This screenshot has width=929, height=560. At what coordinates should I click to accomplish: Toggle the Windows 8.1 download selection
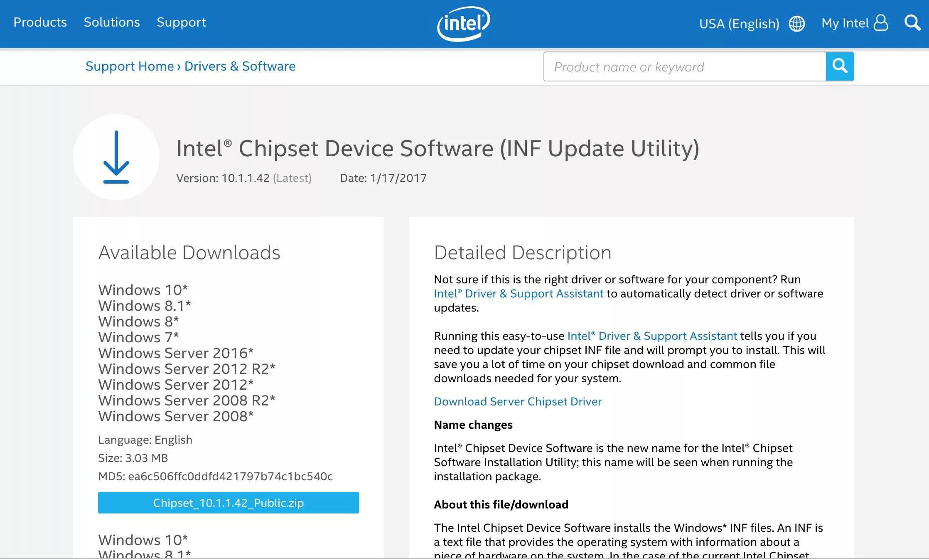[x=144, y=305]
